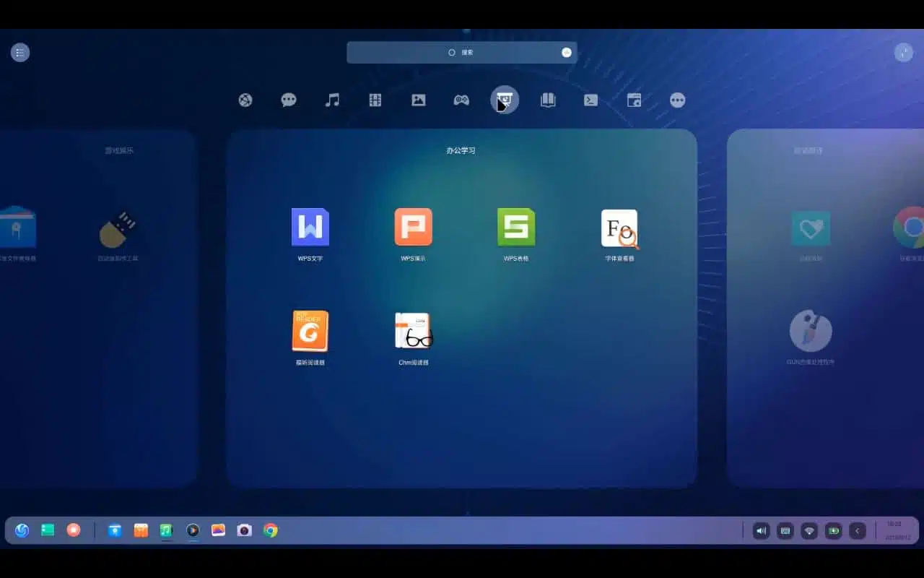924x578 pixels.
Task: Click the round button inside the search bar
Action: point(567,52)
